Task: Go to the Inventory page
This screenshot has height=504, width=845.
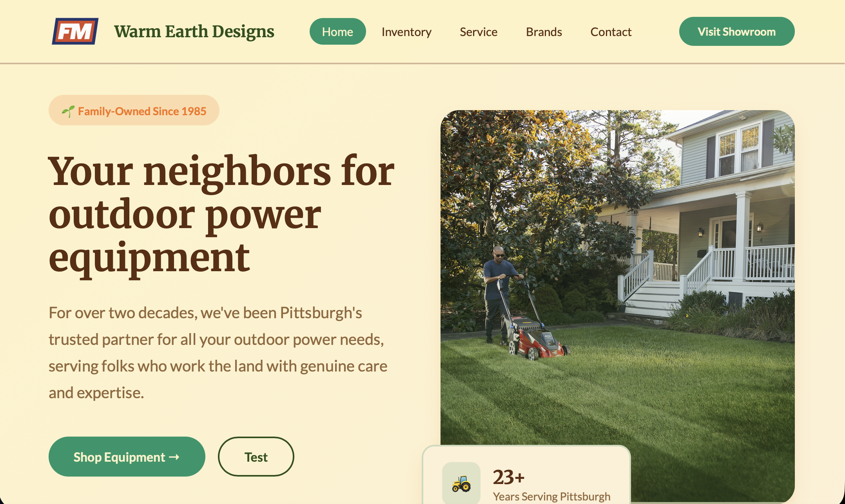Action: tap(406, 32)
